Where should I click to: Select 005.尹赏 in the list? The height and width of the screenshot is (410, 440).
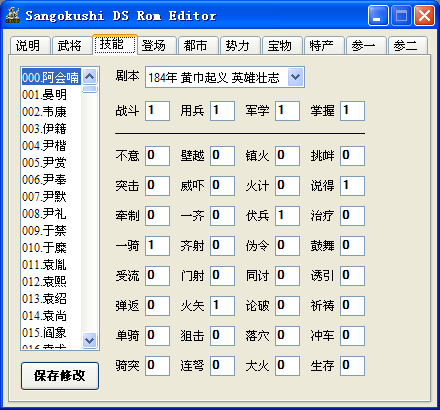[x=51, y=162]
